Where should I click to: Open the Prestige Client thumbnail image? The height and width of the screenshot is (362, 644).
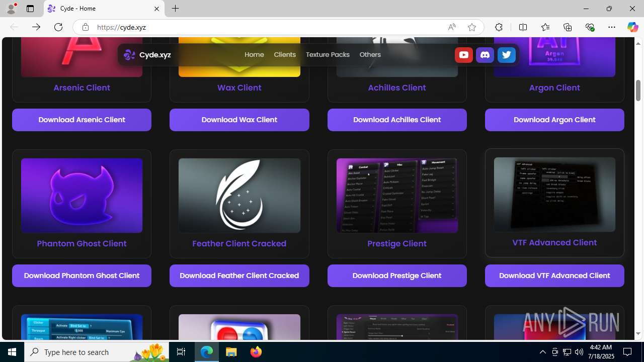(397, 196)
